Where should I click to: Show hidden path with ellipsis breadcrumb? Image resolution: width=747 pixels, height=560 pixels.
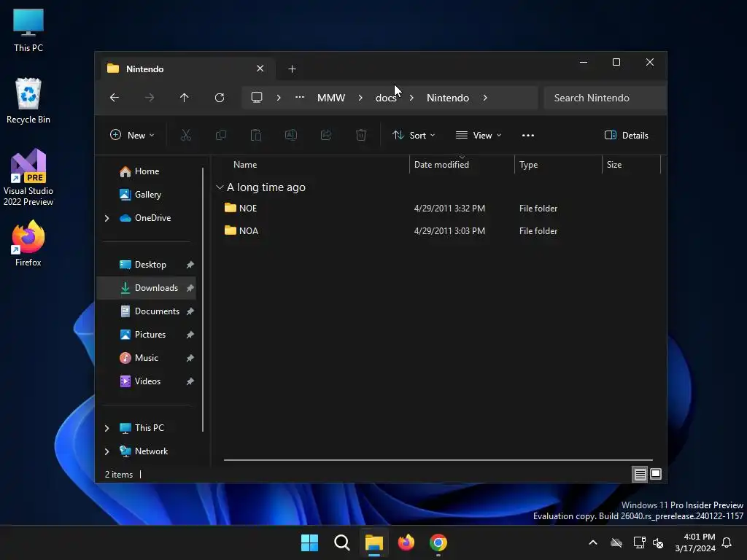coord(299,97)
